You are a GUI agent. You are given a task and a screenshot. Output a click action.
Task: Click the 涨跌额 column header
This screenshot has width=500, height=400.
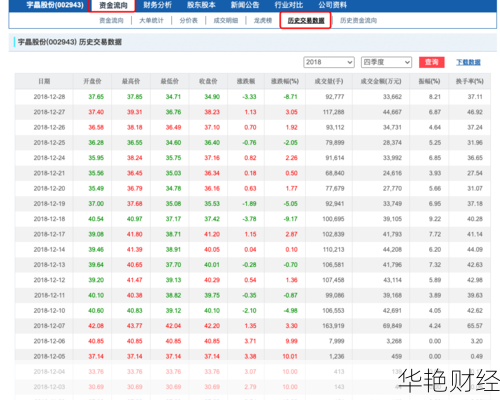(246, 81)
